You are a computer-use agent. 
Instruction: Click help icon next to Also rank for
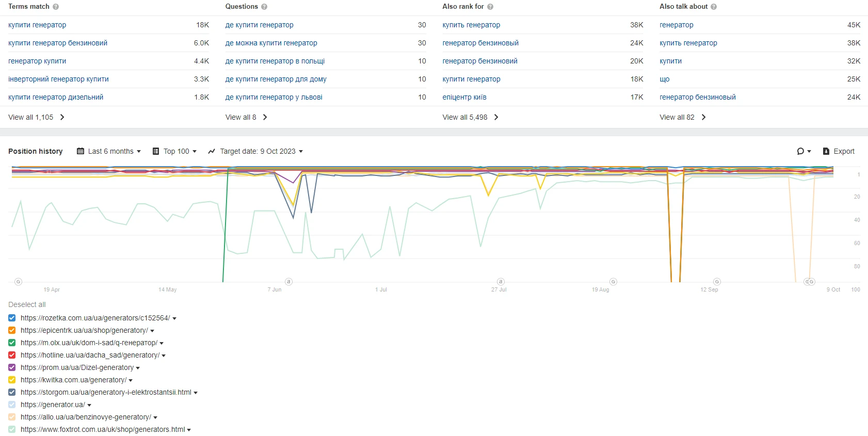pos(490,7)
